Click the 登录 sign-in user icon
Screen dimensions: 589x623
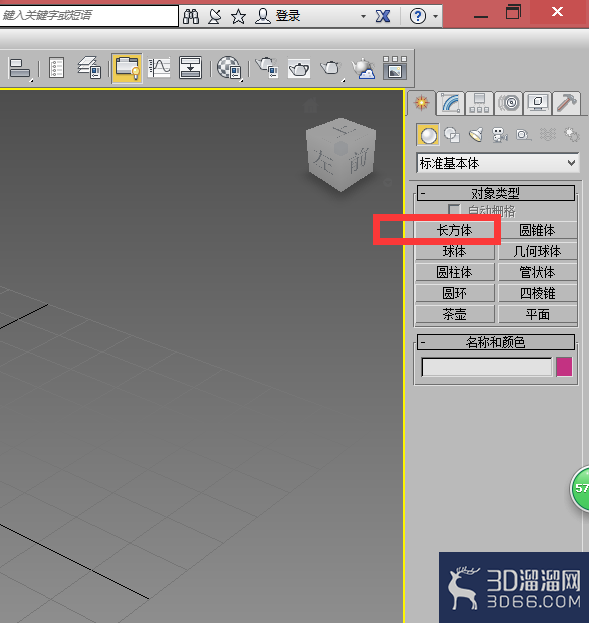pos(263,16)
